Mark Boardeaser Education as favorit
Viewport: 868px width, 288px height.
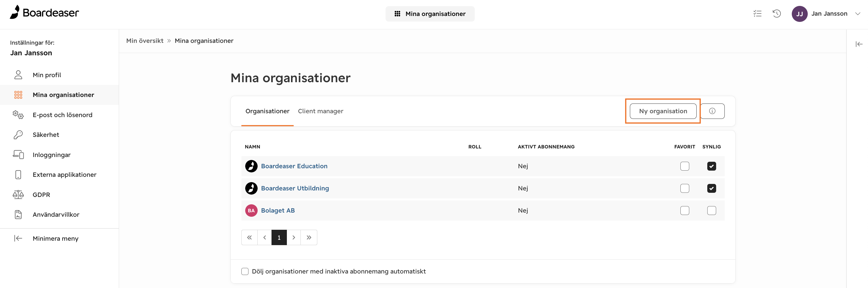(x=685, y=166)
